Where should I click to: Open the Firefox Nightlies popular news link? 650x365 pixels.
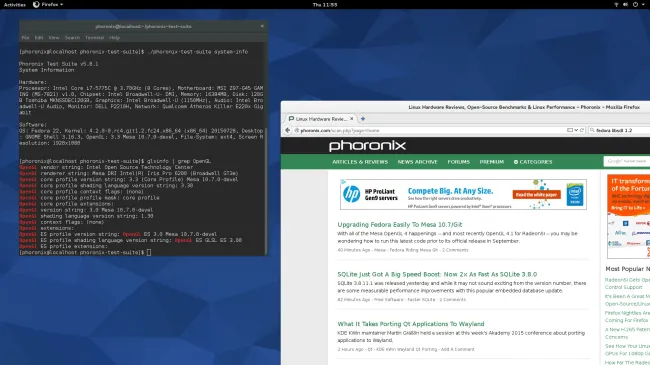click(627, 316)
